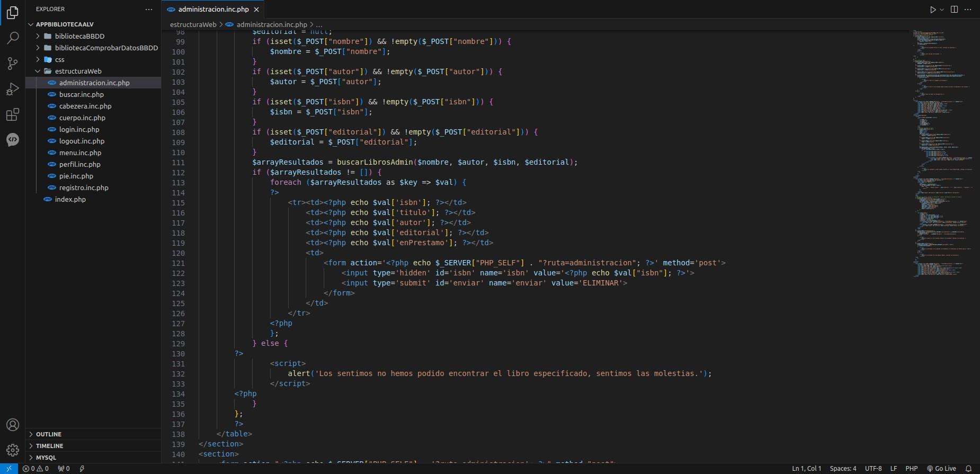Image resolution: width=980 pixels, height=474 pixels.
Task: Open the Run and Debug view
Action: tap(13, 89)
